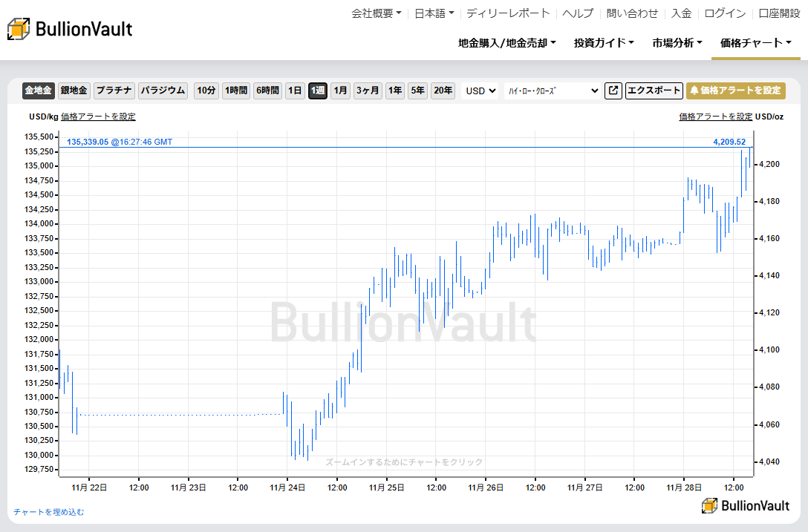
Task: Select プラチナ platinum chart
Action: [114, 91]
